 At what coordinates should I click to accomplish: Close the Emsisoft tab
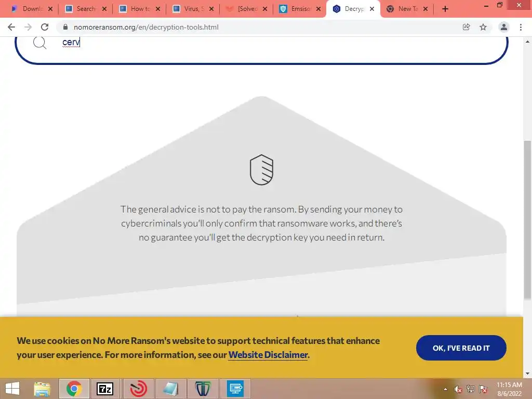(x=318, y=9)
